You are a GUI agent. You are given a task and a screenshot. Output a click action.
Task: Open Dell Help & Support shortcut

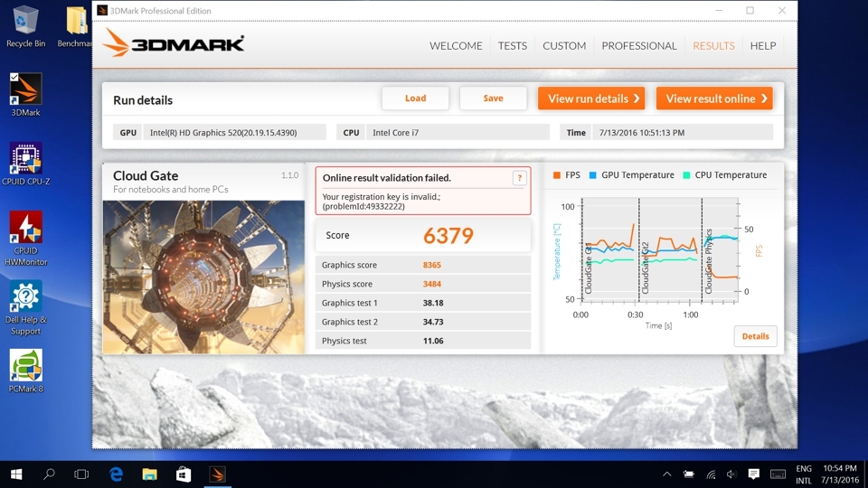pyautogui.click(x=25, y=308)
